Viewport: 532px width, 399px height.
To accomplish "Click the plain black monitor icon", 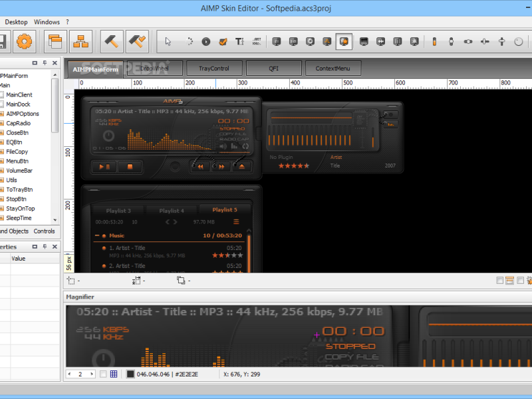I will (x=364, y=42).
